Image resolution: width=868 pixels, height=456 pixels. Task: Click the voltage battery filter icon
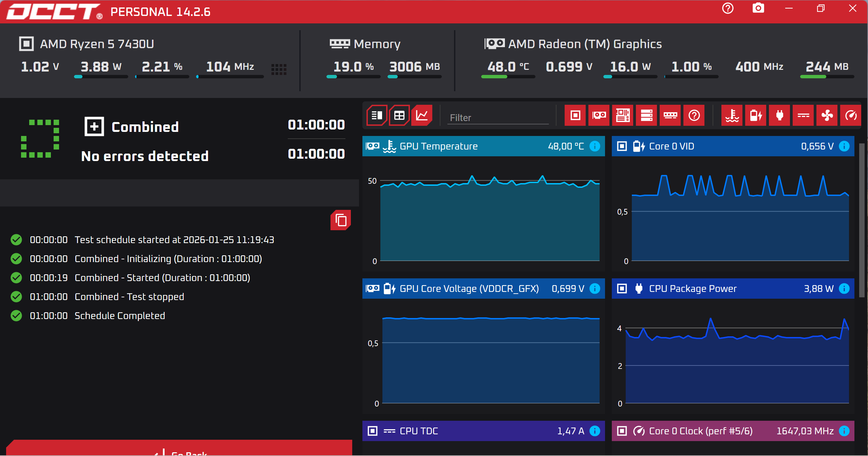756,116
